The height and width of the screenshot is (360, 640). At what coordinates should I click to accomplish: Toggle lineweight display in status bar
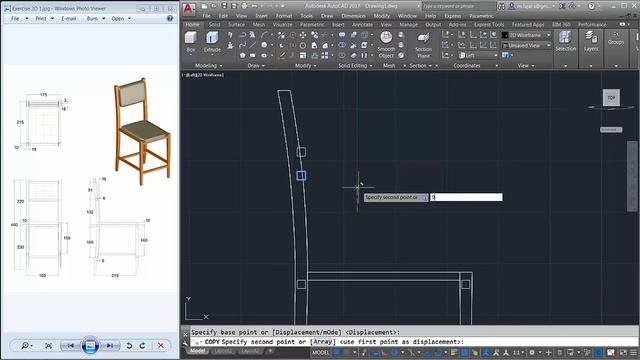coord(453,352)
